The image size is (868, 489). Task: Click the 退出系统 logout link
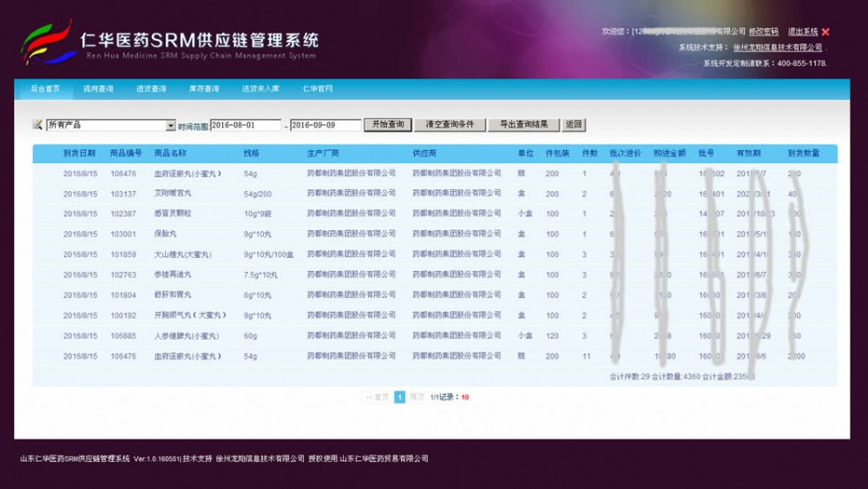pyautogui.click(x=803, y=32)
